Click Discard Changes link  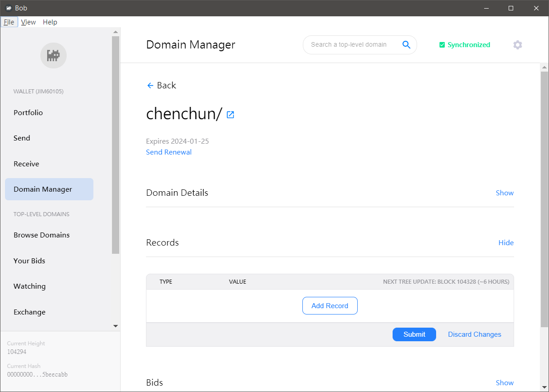pos(474,334)
